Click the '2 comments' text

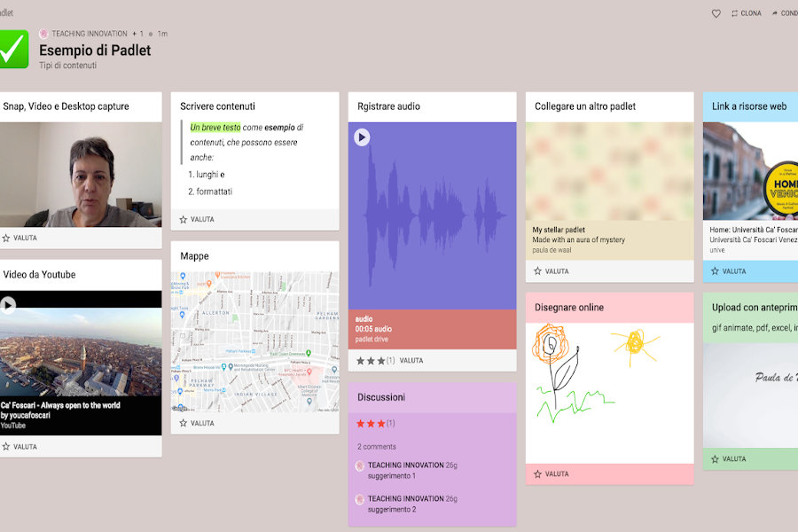point(377,447)
